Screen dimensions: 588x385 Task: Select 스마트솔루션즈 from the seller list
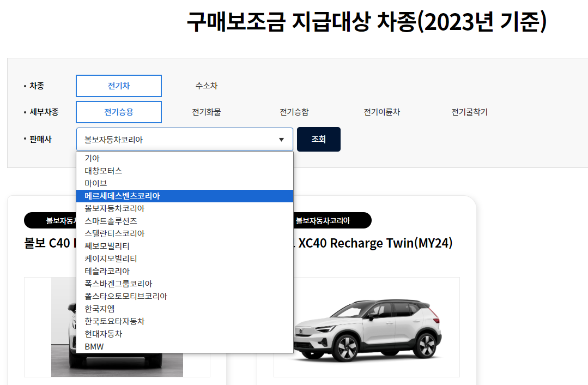click(x=185, y=221)
